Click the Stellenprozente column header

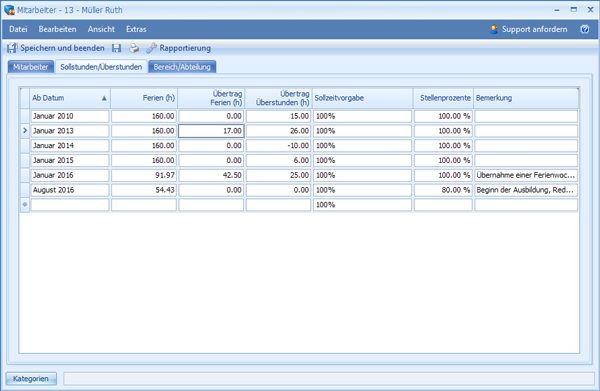pos(443,98)
